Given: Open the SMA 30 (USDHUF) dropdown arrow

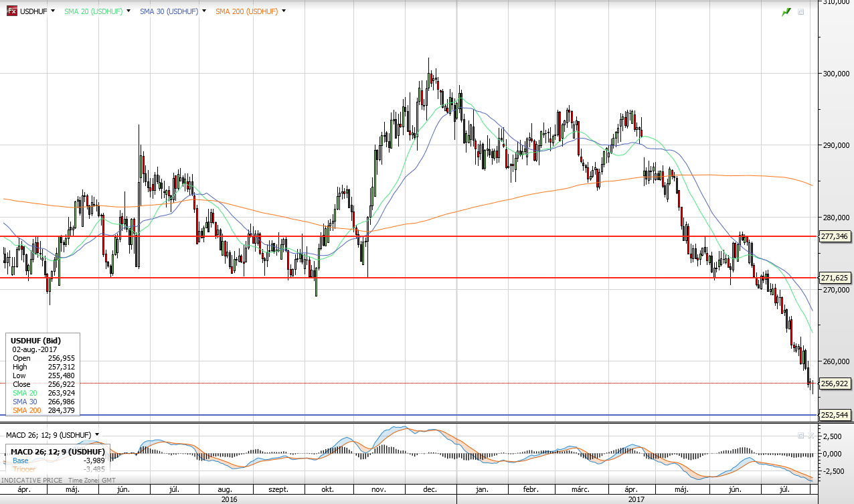Looking at the screenshot, I should coord(203,11).
